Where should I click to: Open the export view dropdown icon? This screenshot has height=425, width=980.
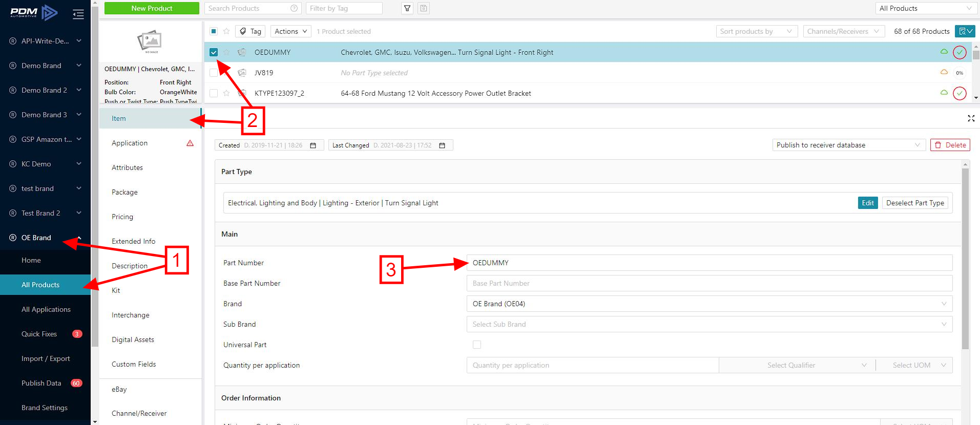[965, 31]
